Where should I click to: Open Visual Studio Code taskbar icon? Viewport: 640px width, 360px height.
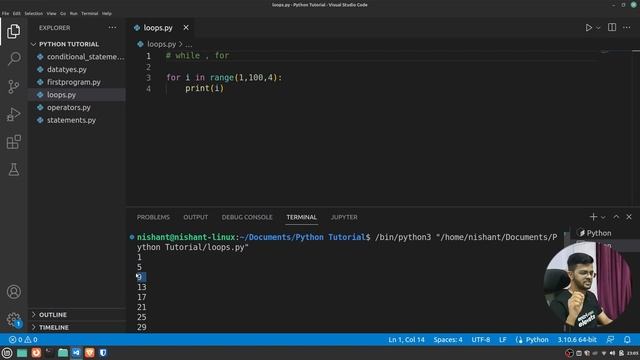(x=76, y=353)
